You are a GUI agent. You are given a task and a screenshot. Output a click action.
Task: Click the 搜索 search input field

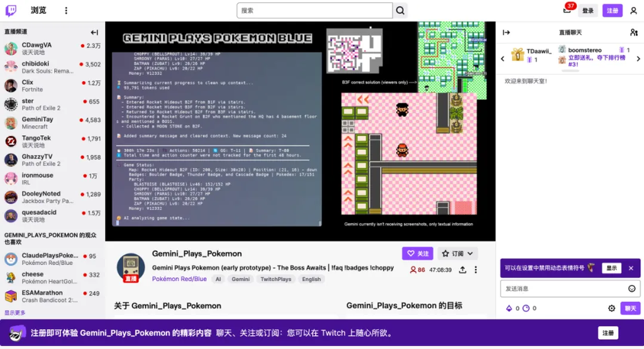click(314, 11)
